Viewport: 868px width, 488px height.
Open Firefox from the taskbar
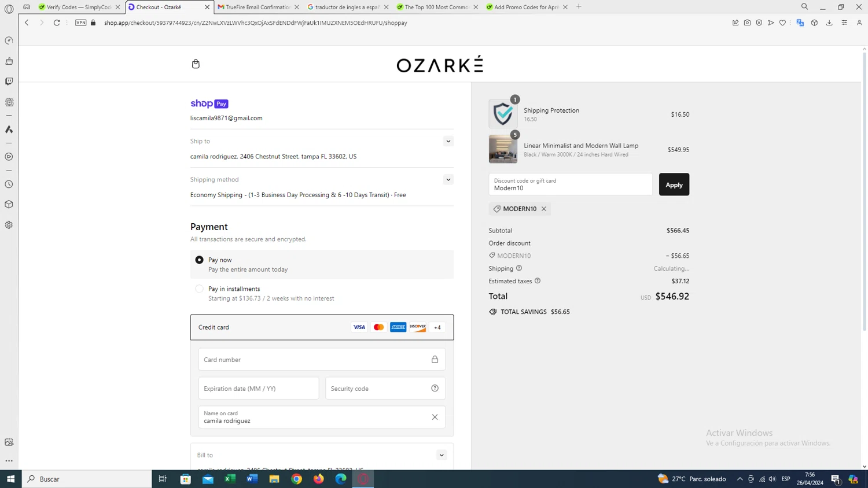click(x=318, y=479)
